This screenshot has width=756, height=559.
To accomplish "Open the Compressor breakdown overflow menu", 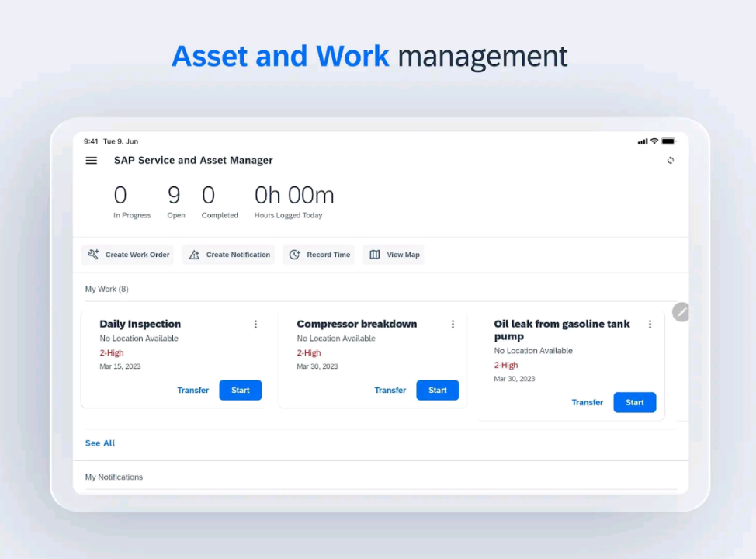I will pyautogui.click(x=453, y=324).
